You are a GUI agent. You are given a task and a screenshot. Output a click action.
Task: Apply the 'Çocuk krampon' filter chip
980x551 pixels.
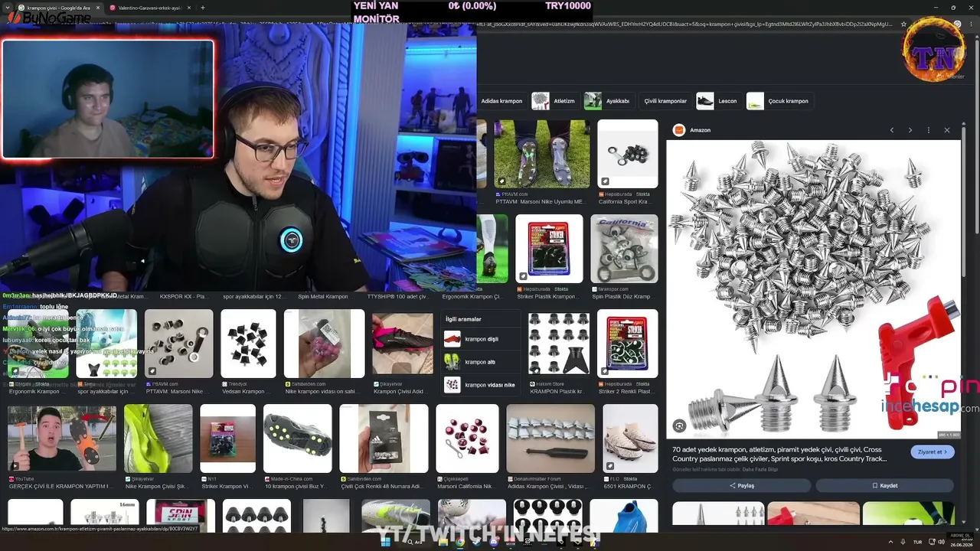click(779, 101)
